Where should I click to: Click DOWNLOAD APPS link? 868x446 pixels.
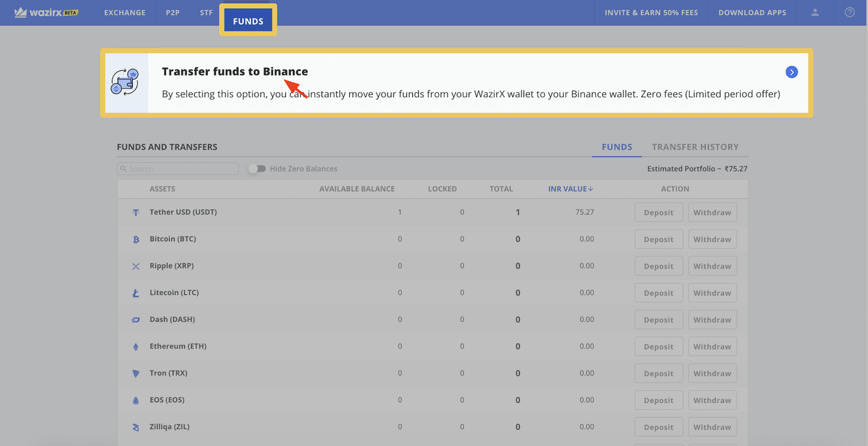click(752, 13)
